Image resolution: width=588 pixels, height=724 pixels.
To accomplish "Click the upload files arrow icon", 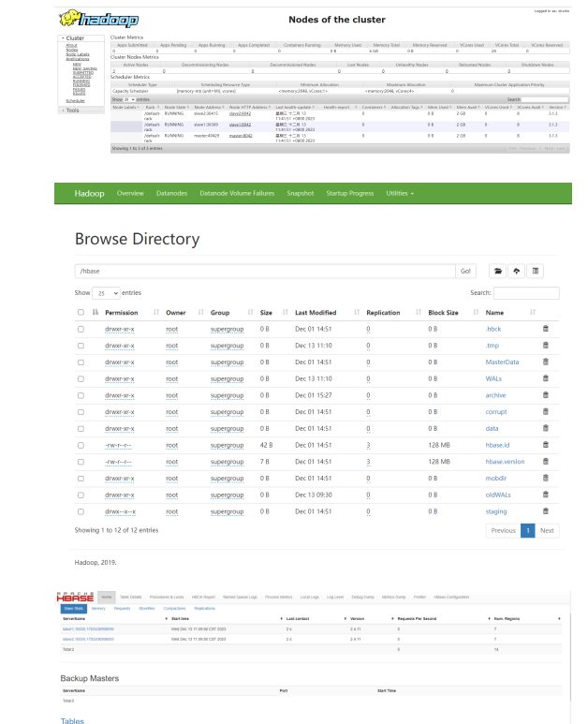I will click(x=517, y=271).
